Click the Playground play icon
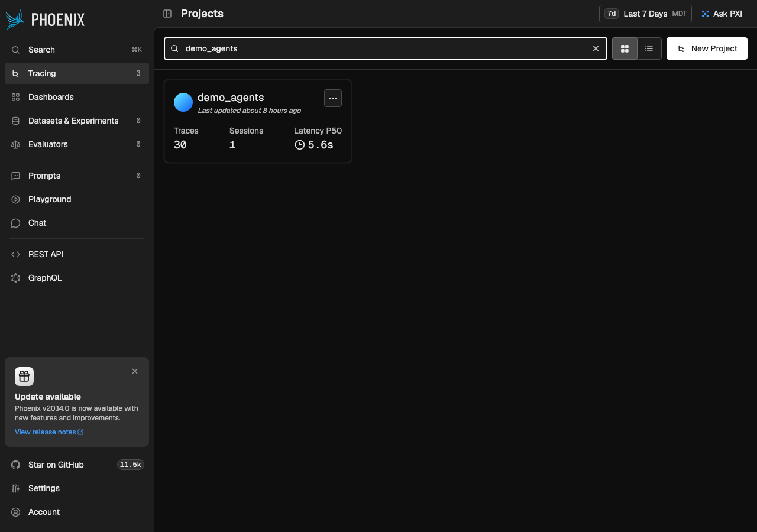The width and height of the screenshot is (757, 532). pyautogui.click(x=16, y=199)
